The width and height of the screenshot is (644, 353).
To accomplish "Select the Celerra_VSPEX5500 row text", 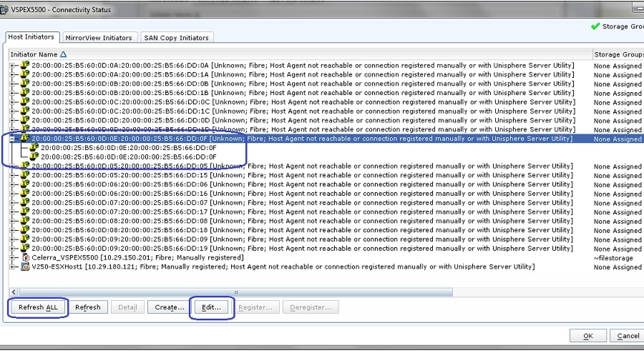I will [x=137, y=257].
